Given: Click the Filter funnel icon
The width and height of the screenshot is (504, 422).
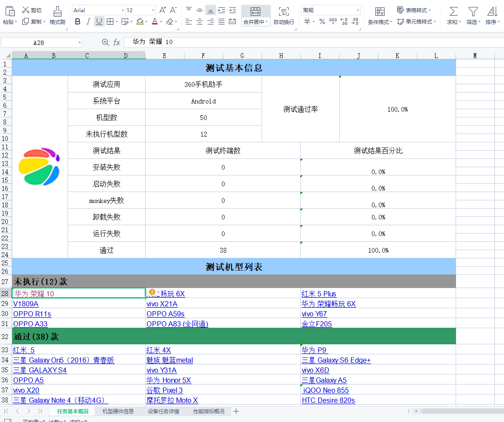Looking at the screenshot, I should click(473, 12).
